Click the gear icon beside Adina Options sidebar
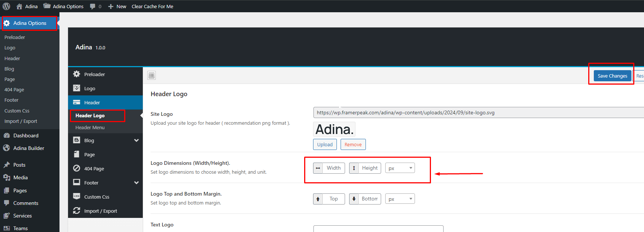The width and height of the screenshot is (644, 232). click(7, 23)
